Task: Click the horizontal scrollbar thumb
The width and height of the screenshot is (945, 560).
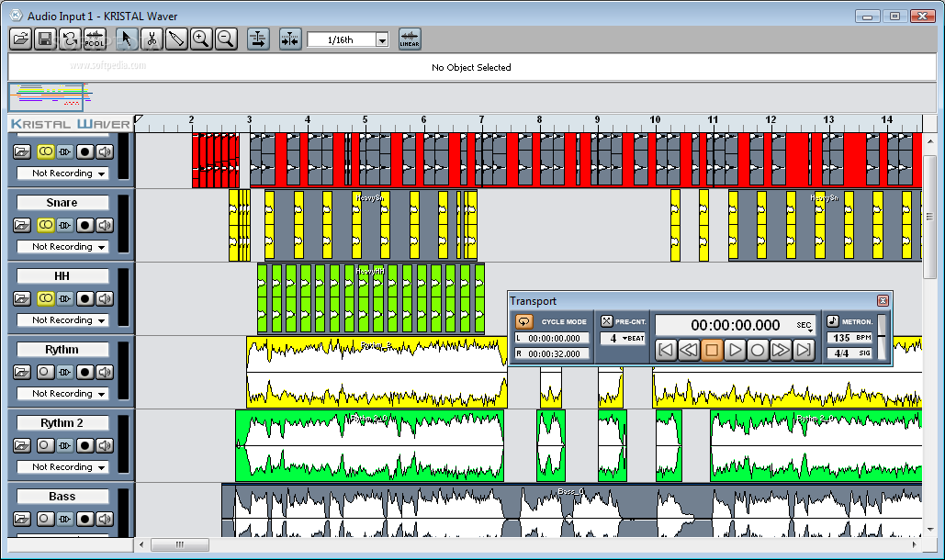Action: tap(180, 544)
